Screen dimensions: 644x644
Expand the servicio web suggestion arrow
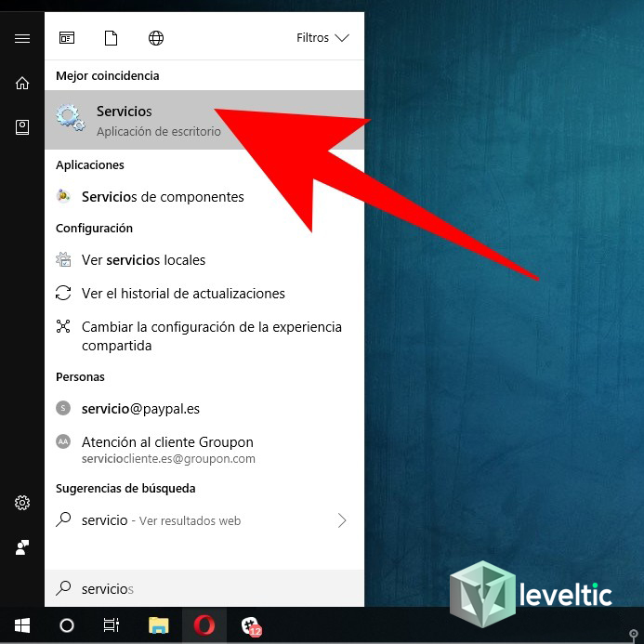(x=342, y=520)
